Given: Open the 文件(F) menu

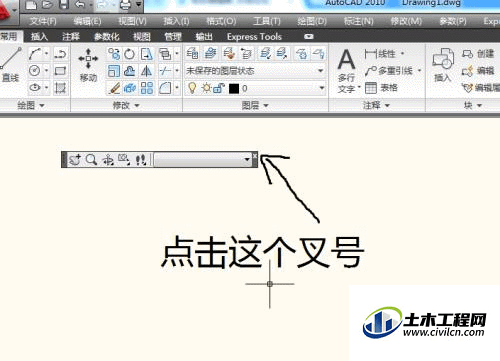Looking at the screenshot, I should click(x=43, y=21).
